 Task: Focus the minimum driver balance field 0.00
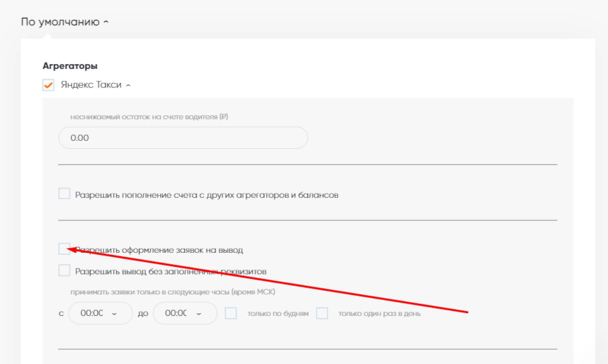(x=183, y=138)
